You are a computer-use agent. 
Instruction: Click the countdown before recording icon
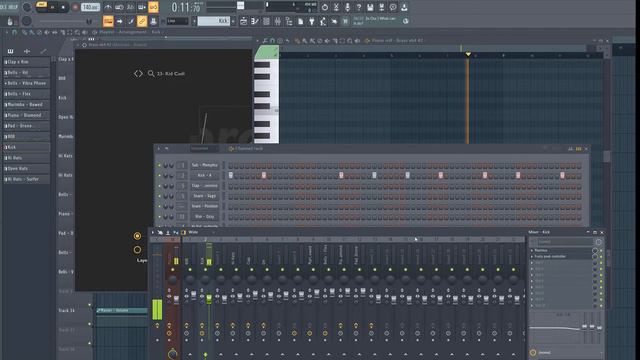pyautogui.click(x=131, y=7)
